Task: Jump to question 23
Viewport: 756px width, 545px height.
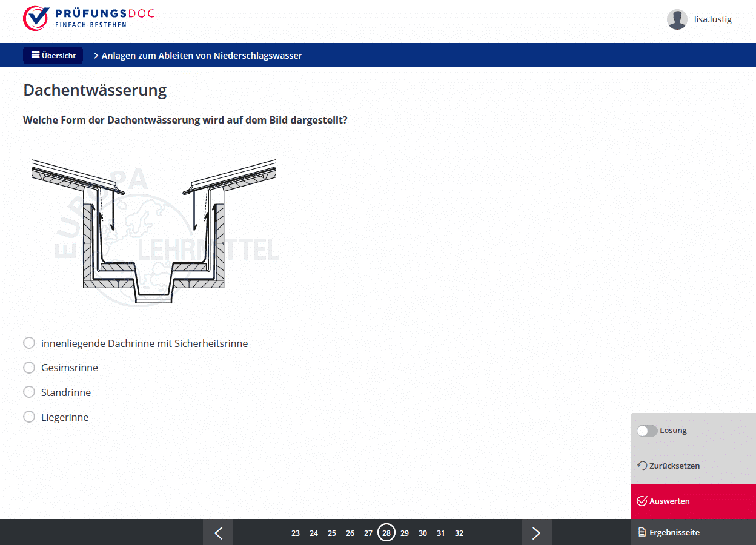Action: click(x=296, y=533)
